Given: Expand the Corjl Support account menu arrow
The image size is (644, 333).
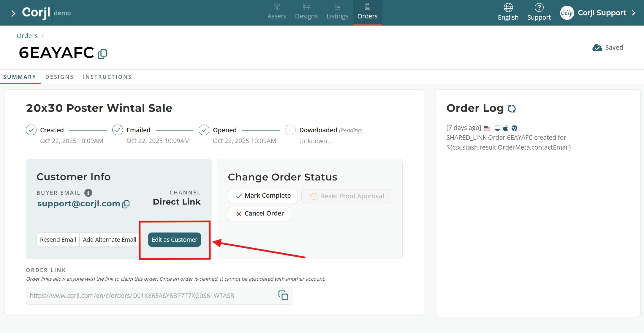Looking at the screenshot, I should coord(634,13).
